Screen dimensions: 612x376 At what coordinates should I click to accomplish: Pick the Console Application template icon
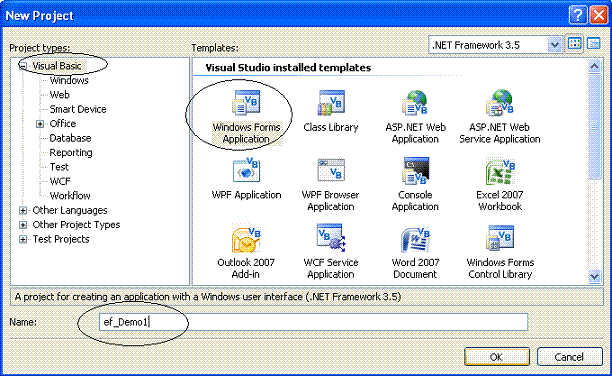click(415, 170)
